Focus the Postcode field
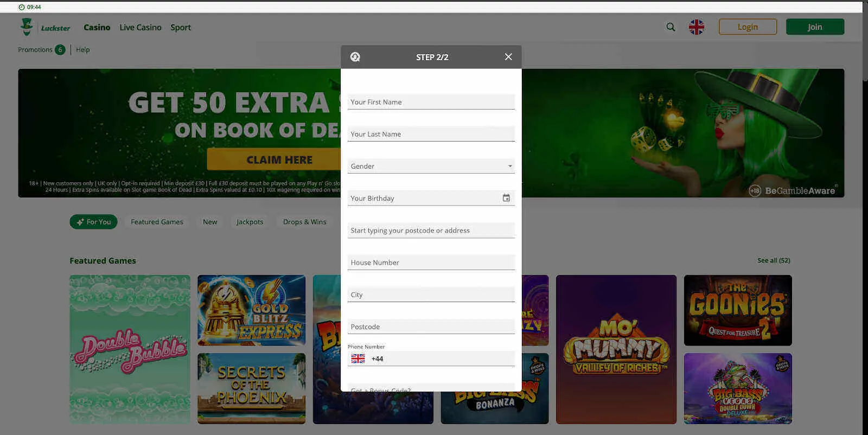The image size is (868, 435). [431, 327]
